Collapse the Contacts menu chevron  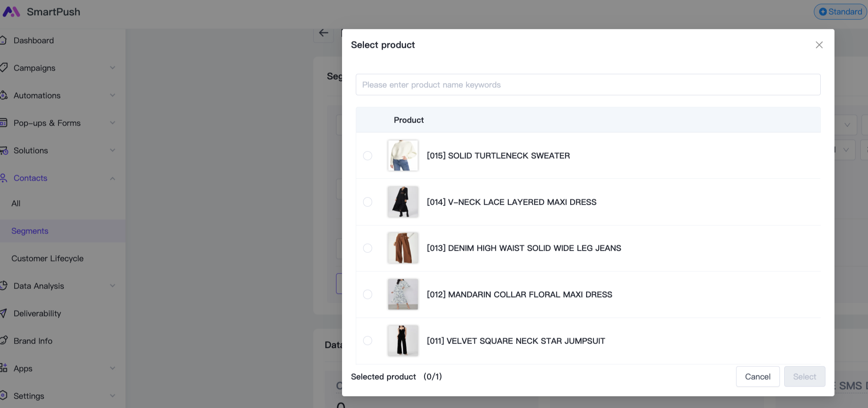pos(113,178)
